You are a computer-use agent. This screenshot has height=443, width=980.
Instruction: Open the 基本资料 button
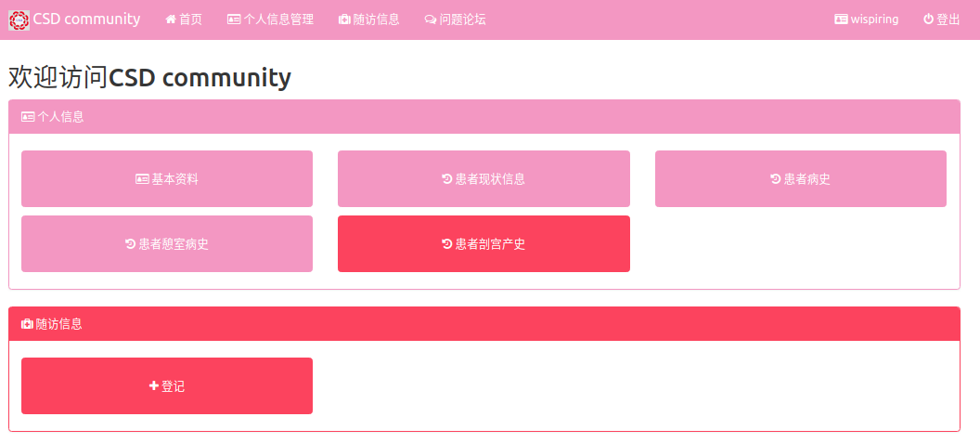coord(167,179)
